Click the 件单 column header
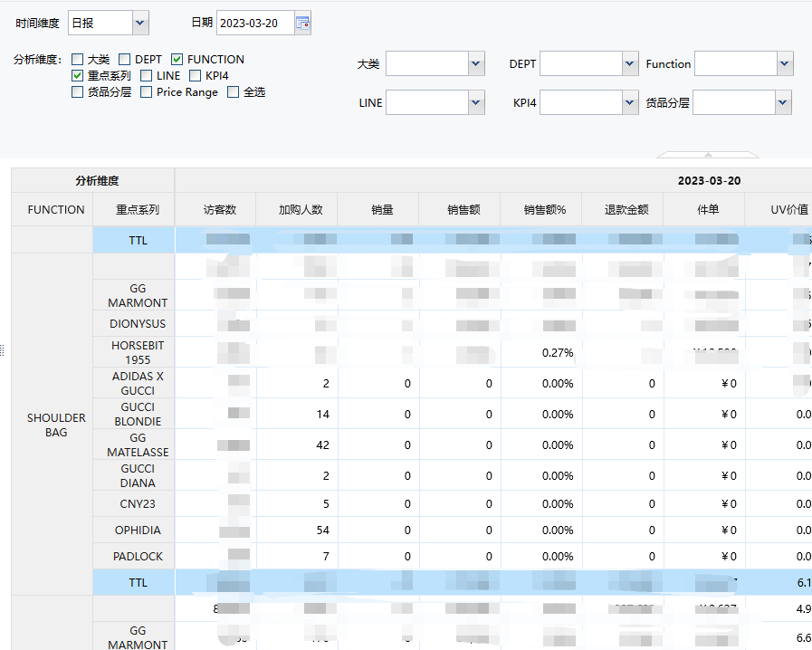812x650 pixels. tap(704, 210)
